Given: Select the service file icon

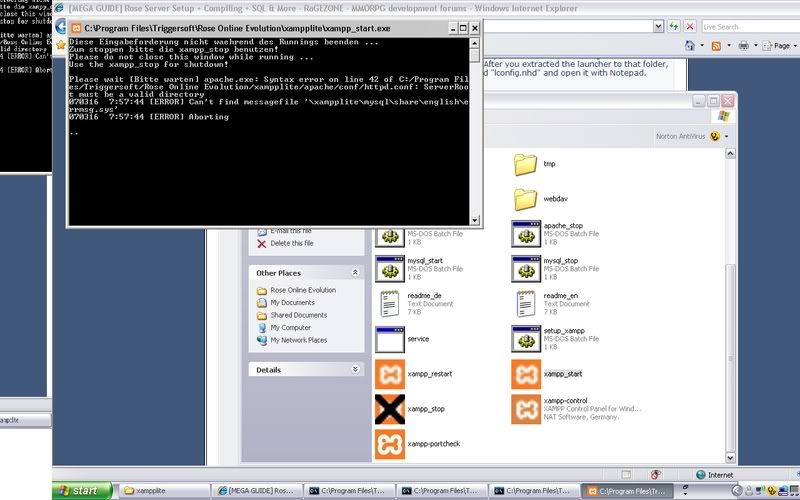Looking at the screenshot, I should pyautogui.click(x=390, y=339).
